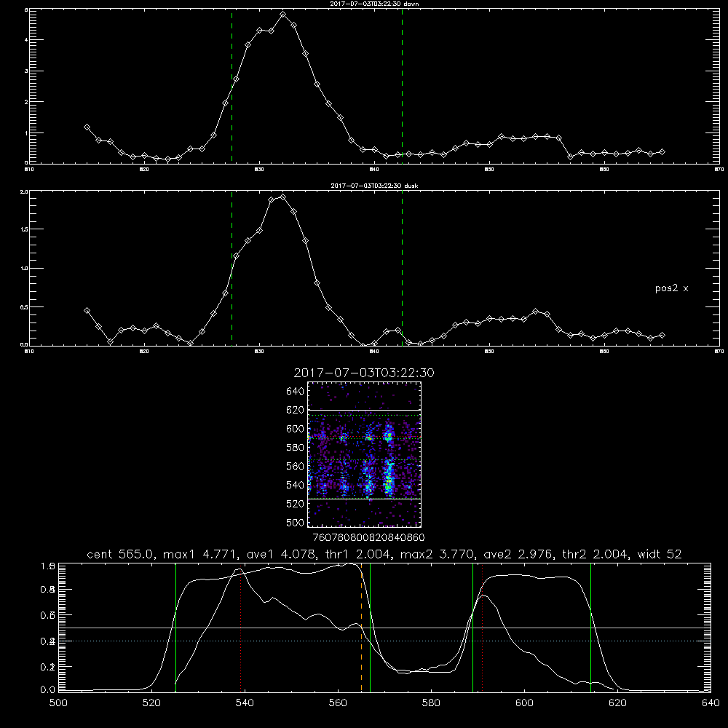Click the solid white horizontal threshold line in bottom plot
Viewport: 728px width, 728px height.
pos(385,628)
